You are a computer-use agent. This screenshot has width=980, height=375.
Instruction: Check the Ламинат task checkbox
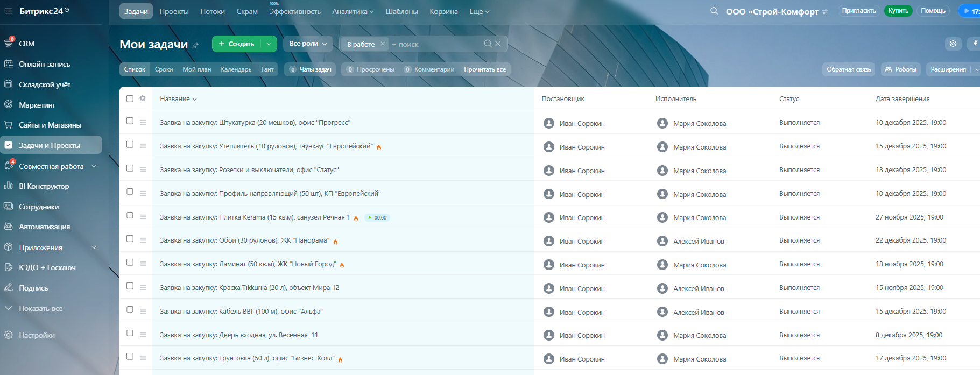(x=130, y=263)
